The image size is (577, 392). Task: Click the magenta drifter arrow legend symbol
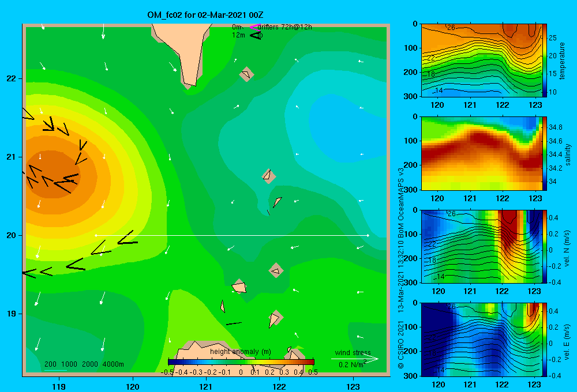tap(254, 27)
